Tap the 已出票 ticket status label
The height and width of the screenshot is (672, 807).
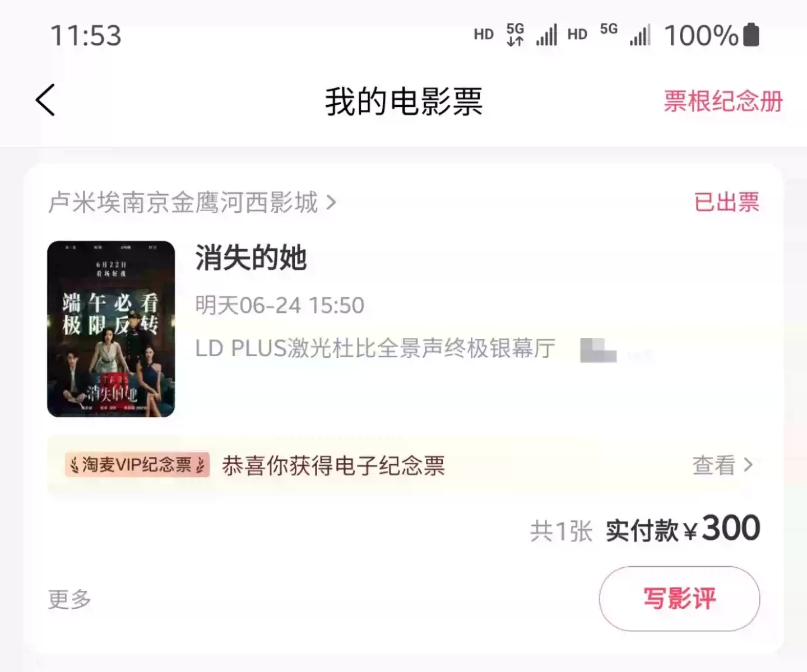[726, 202]
